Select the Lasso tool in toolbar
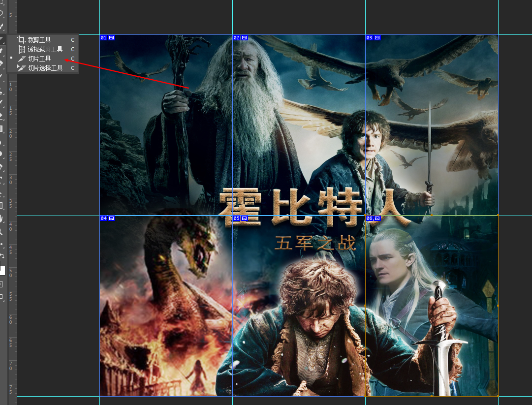The height and width of the screenshot is (405, 532). click(x=1, y=14)
